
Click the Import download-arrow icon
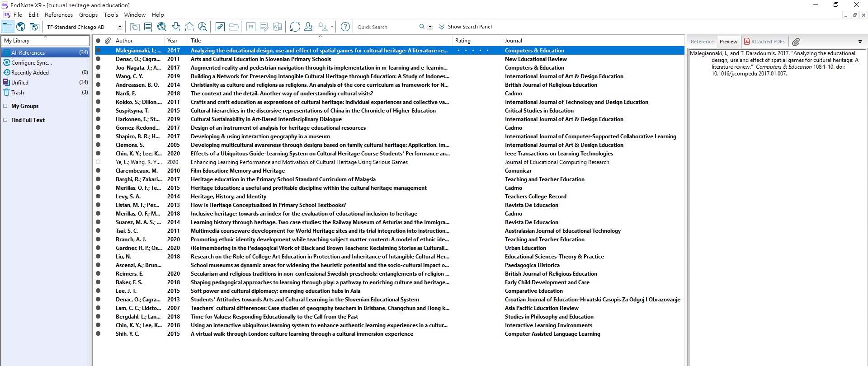176,27
